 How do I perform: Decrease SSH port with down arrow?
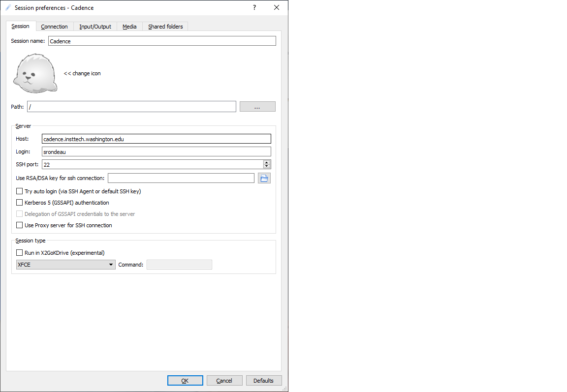(266, 167)
